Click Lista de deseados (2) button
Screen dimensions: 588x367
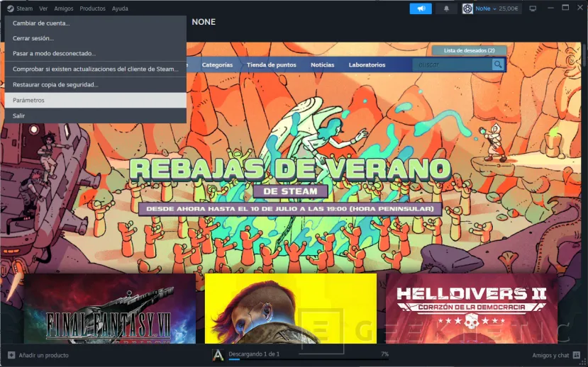coord(469,50)
